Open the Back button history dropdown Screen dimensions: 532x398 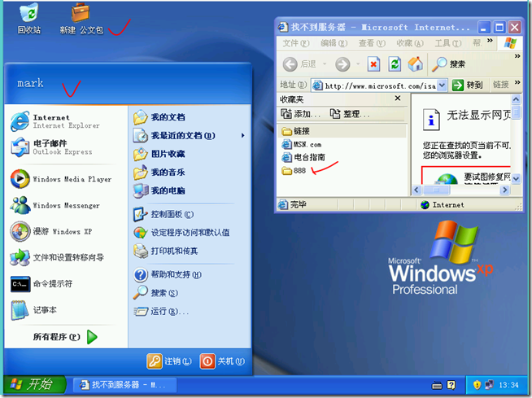tap(325, 63)
